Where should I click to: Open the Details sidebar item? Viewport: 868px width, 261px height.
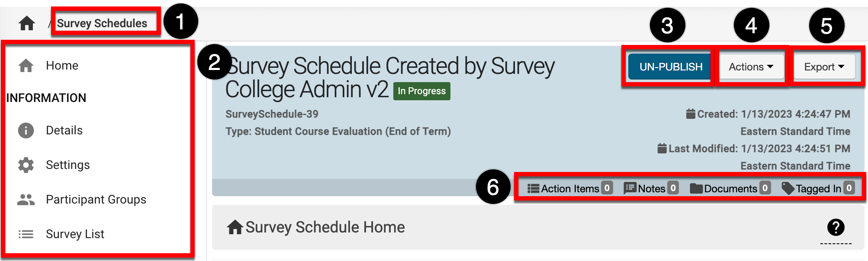[64, 130]
